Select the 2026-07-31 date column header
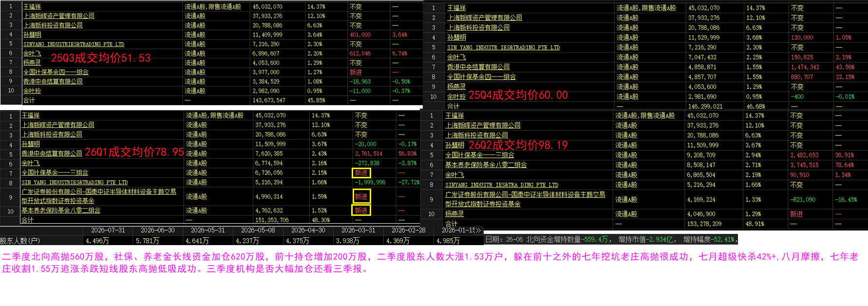The height and width of the screenshot is (306, 868). [x=108, y=230]
